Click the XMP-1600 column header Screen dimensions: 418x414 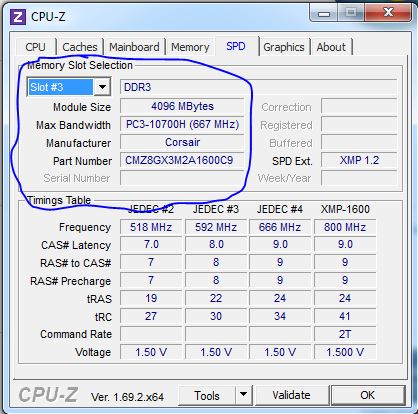point(345,209)
